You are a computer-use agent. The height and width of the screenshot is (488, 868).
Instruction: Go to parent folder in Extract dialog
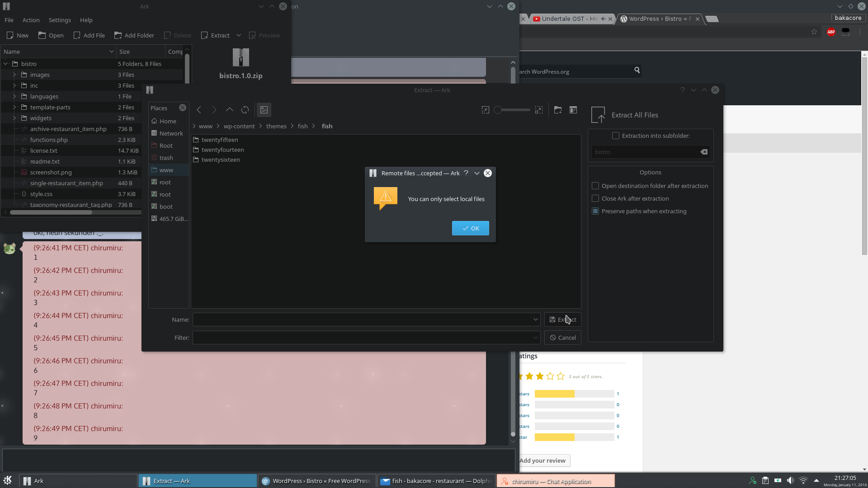230,110
